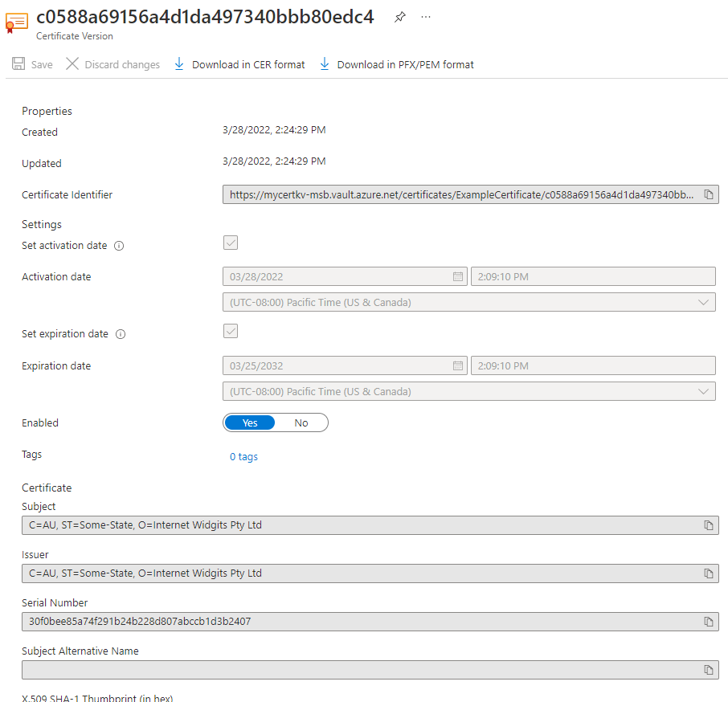The width and height of the screenshot is (728, 702).
Task: Open the more options ellipsis menu
Action: click(x=425, y=17)
